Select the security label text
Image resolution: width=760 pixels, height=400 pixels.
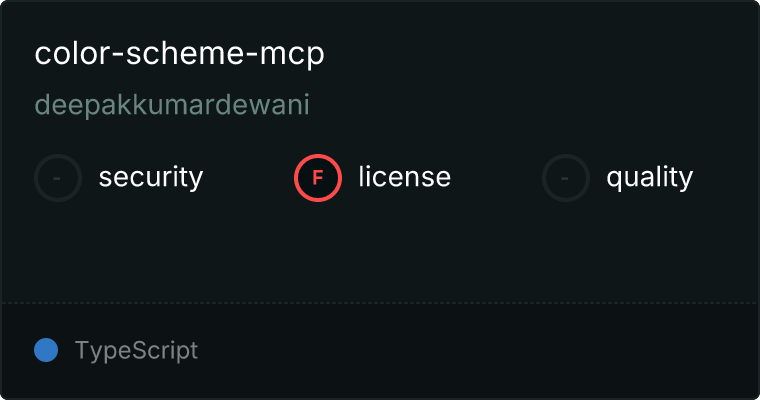click(151, 177)
